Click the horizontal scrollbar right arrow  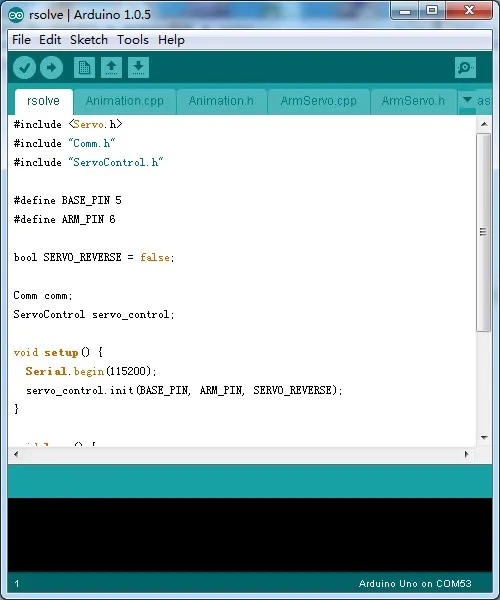pos(467,454)
